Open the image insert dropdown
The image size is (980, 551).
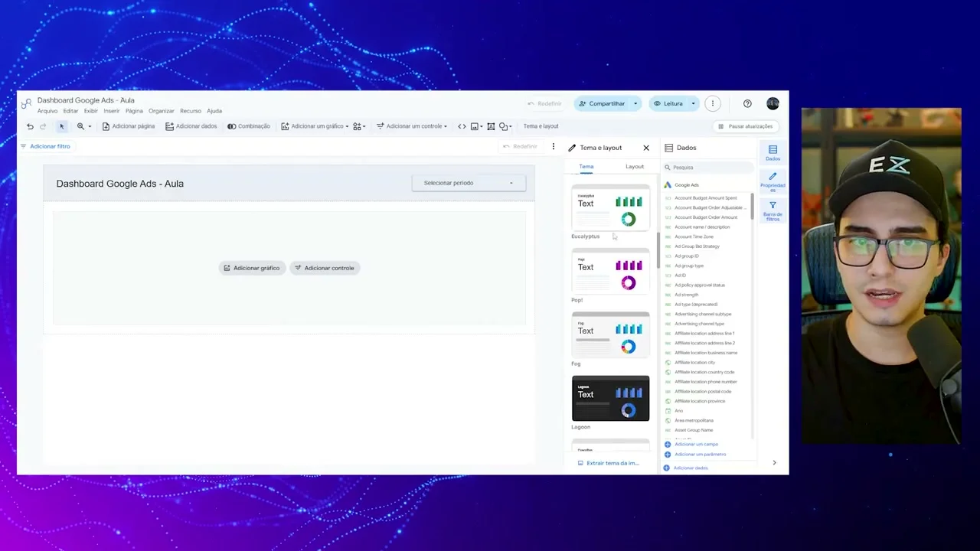[476, 126]
